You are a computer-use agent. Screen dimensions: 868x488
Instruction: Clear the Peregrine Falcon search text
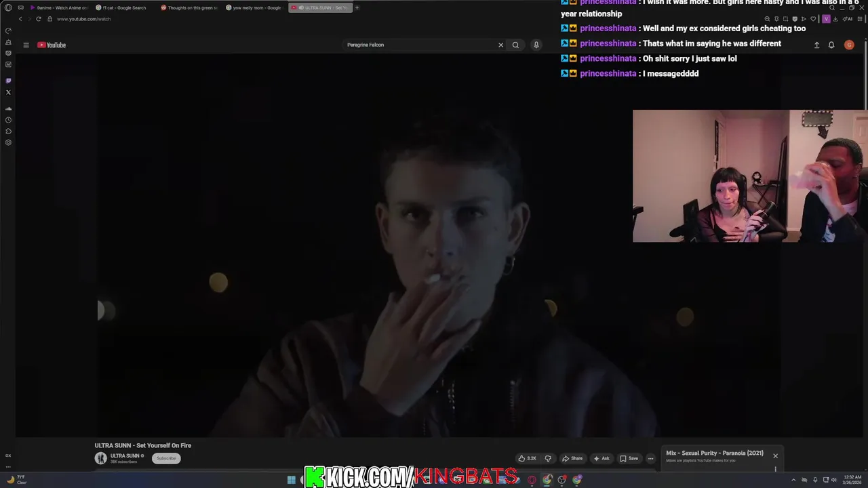click(500, 45)
